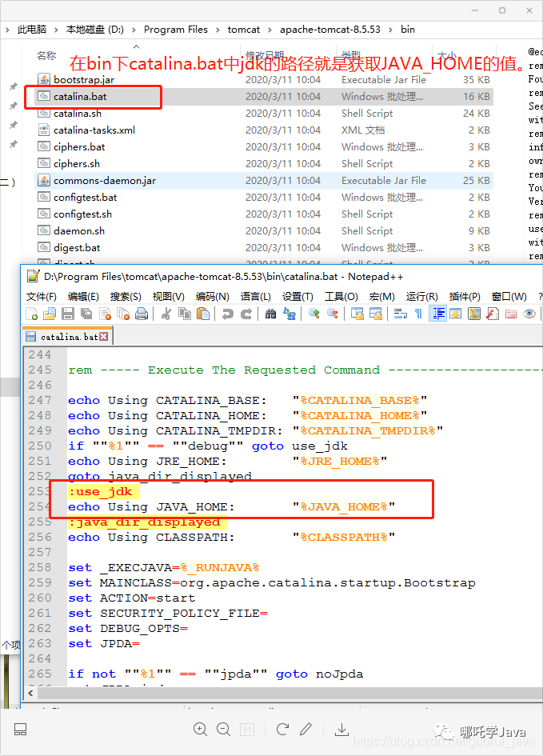Toggle the indent guide icon
Image resolution: width=543 pixels, height=756 pixels.
[437, 314]
